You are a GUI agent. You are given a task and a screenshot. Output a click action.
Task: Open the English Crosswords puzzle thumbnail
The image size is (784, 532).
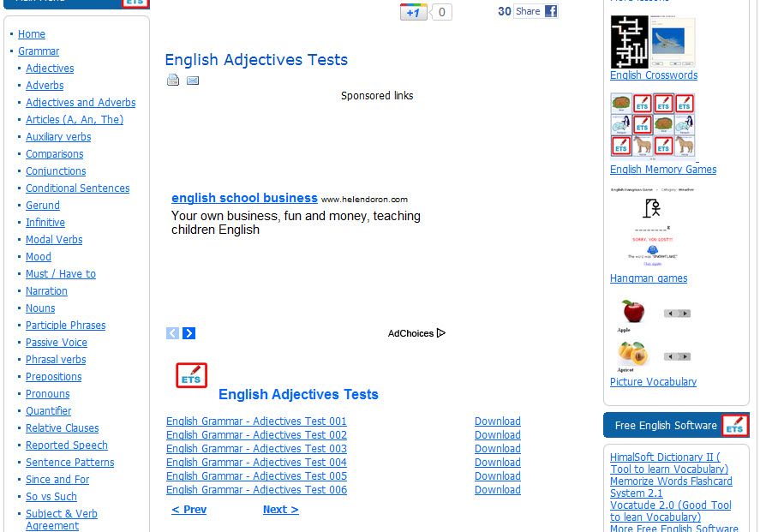(653, 41)
